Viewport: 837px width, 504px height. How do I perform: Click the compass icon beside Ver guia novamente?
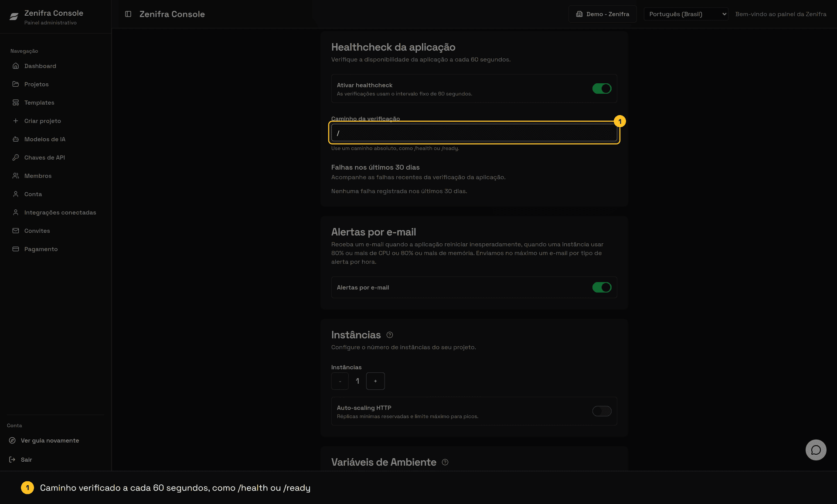point(12,440)
